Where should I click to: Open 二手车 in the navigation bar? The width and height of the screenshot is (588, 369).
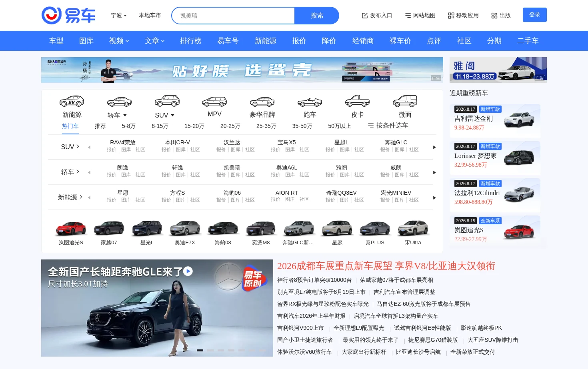pyautogui.click(x=528, y=41)
